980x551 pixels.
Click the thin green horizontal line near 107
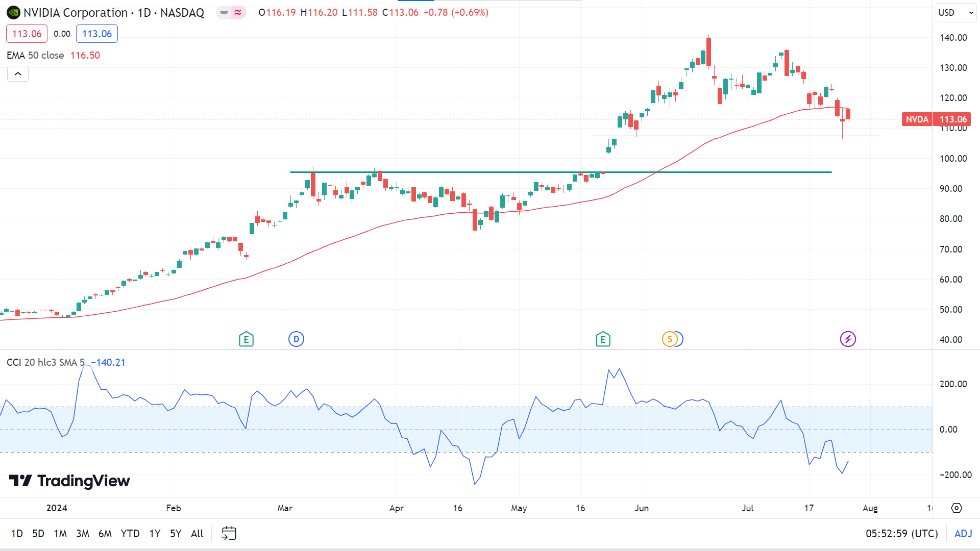(736, 136)
